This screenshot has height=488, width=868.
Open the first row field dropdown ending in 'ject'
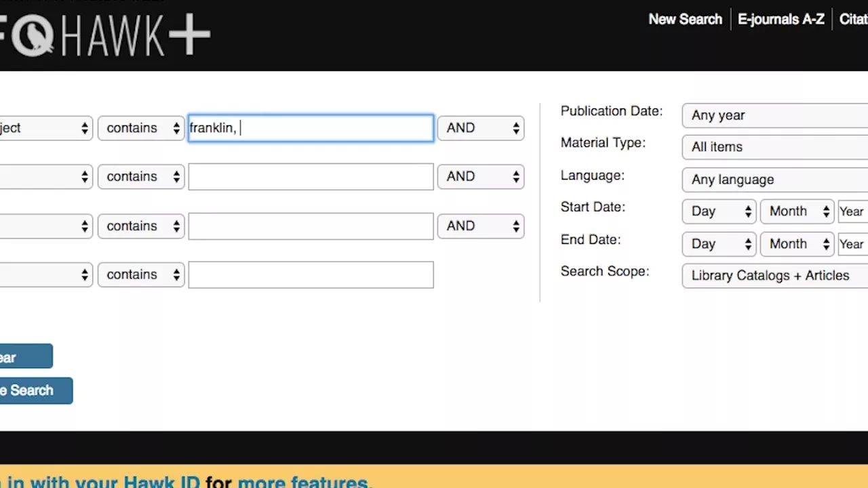coord(46,128)
